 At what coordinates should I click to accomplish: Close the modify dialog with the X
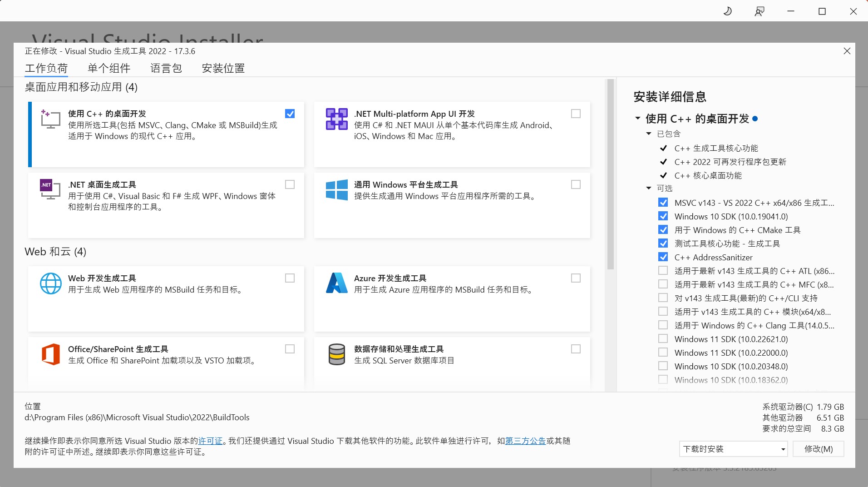(x=847, y=51)
